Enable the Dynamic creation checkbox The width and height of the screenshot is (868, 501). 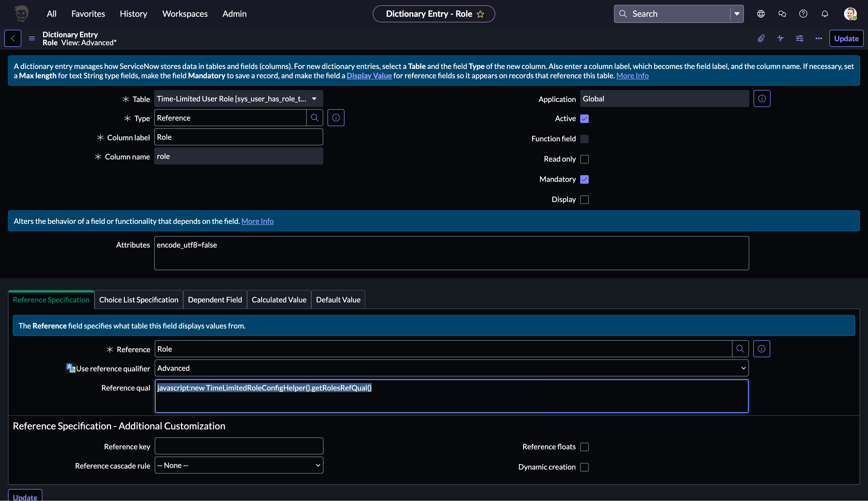point(584,467)
